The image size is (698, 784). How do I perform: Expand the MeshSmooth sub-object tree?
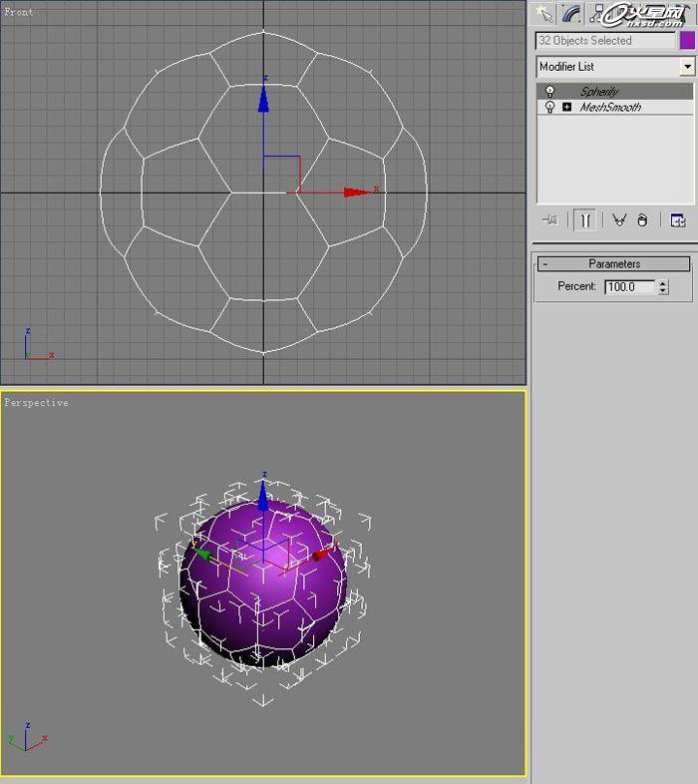pos(566,108)
